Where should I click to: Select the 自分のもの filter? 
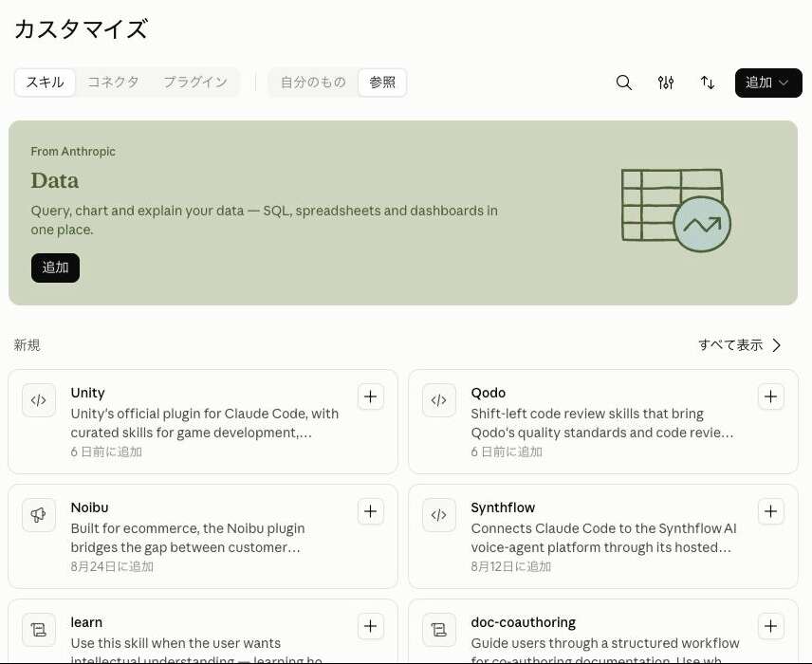pos(313,83)
